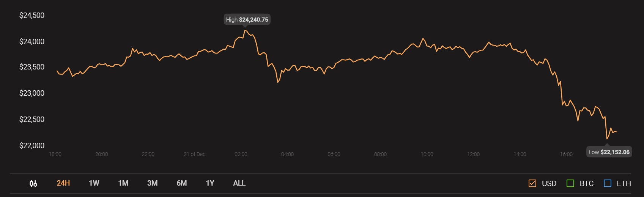The width and height of the screenshot is (644, 197).
Task: Click the 10:00 time axis marker
Action: pos(427,154)
